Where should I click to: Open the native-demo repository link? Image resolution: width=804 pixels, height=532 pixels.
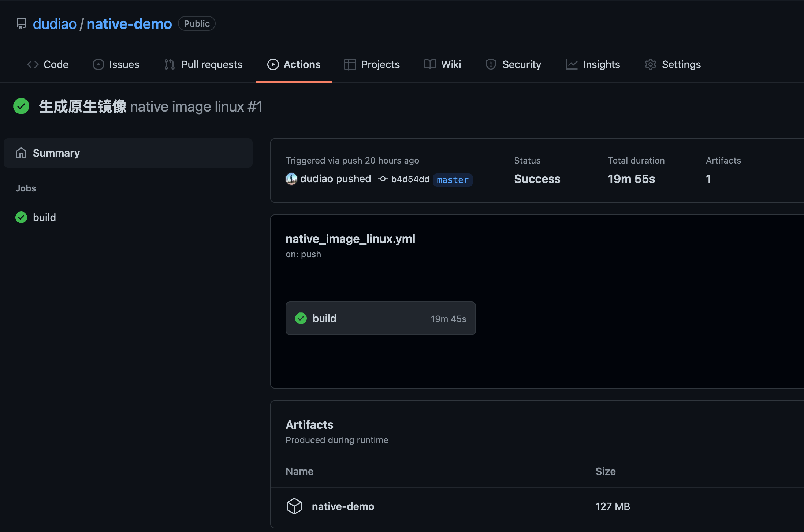tap(129, 24)
